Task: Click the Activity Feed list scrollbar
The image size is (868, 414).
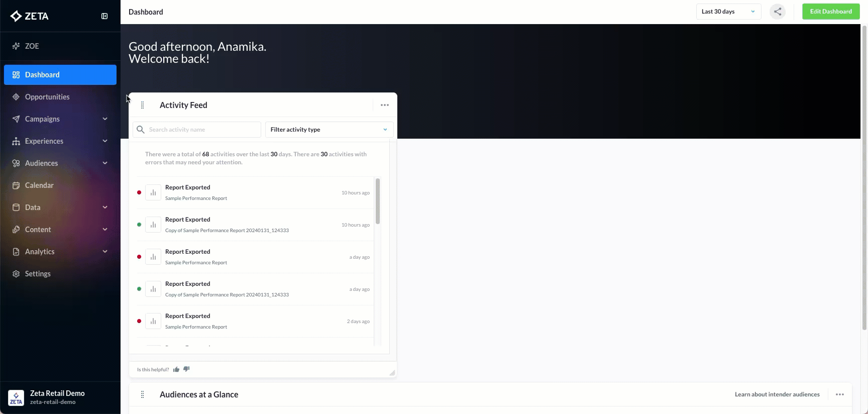Action: tap(378, 201)
